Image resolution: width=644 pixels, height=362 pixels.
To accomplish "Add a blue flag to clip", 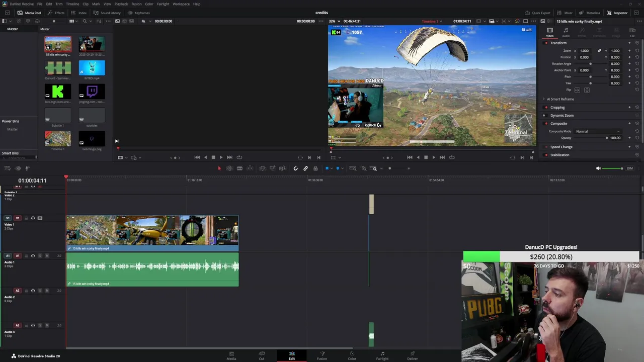I will click(327, 168).
